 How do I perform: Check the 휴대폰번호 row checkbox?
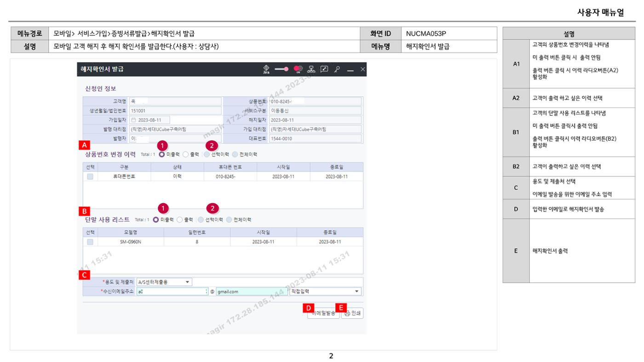[x=90, y=176]
